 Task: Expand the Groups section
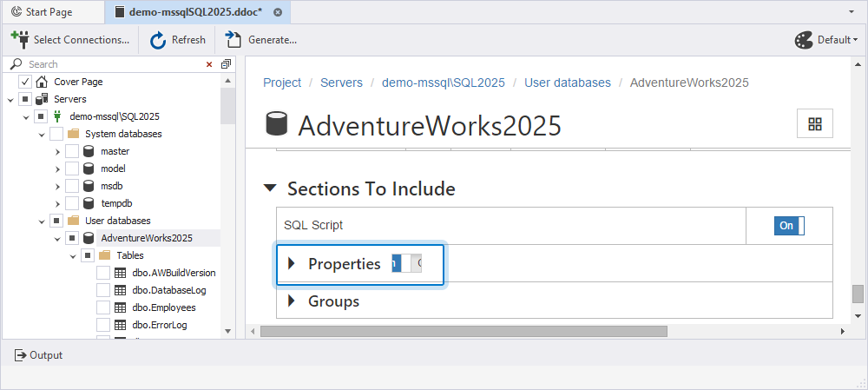[292, 301]
